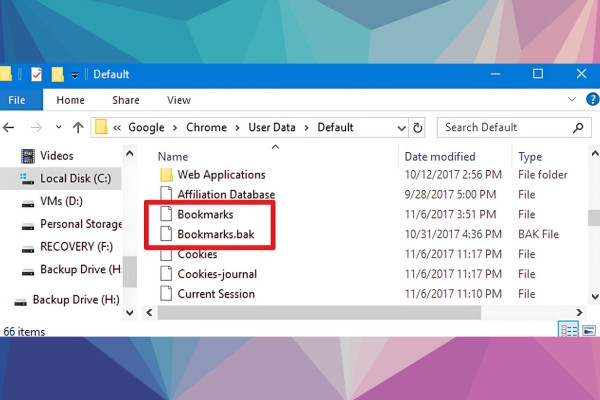The width and height of the screenshot is (600, 400).
Task: Click the Current Session file icon
Action: point(166,294)
